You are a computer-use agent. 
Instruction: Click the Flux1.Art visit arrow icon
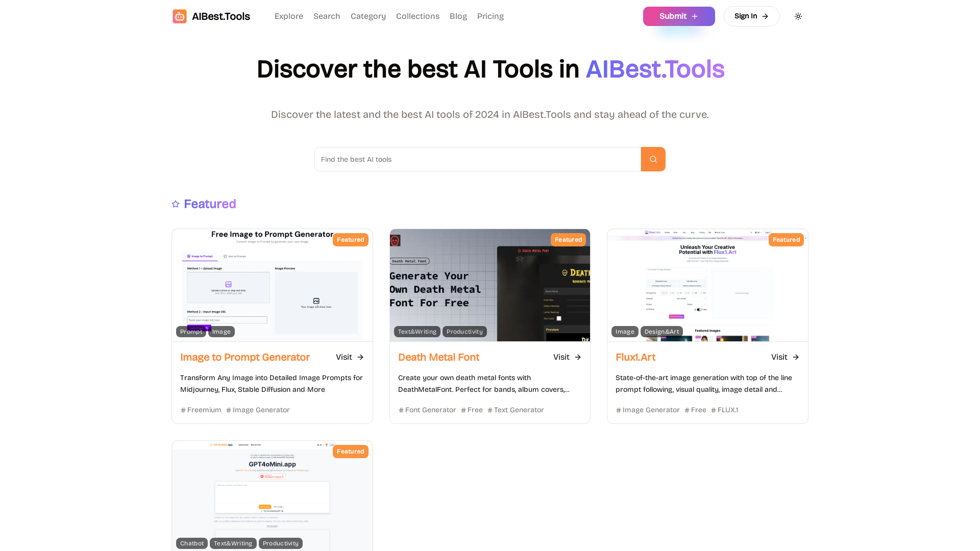point(796,357)
